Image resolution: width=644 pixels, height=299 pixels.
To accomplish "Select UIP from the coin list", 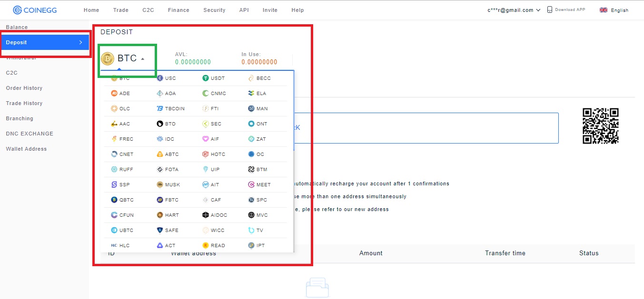I will click(x=211, y=169).
